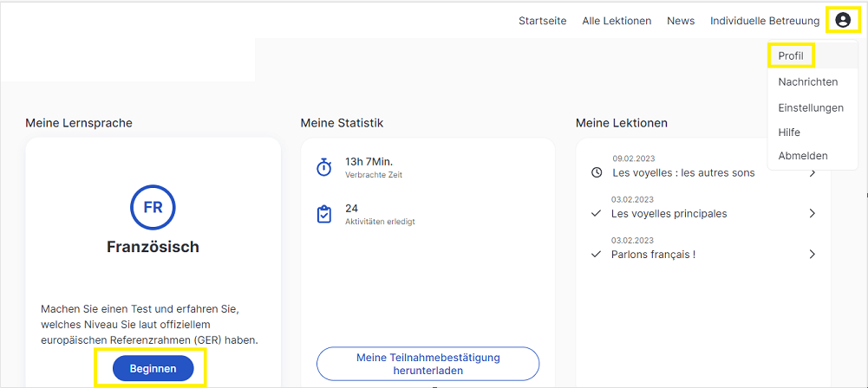This screenshot has width=868, height=388.
Task: Choose Abmelden to log out
Action: [x=803, y=156]
